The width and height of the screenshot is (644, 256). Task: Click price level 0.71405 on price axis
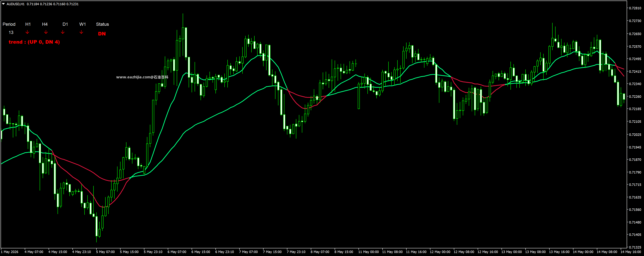(635, 235)
